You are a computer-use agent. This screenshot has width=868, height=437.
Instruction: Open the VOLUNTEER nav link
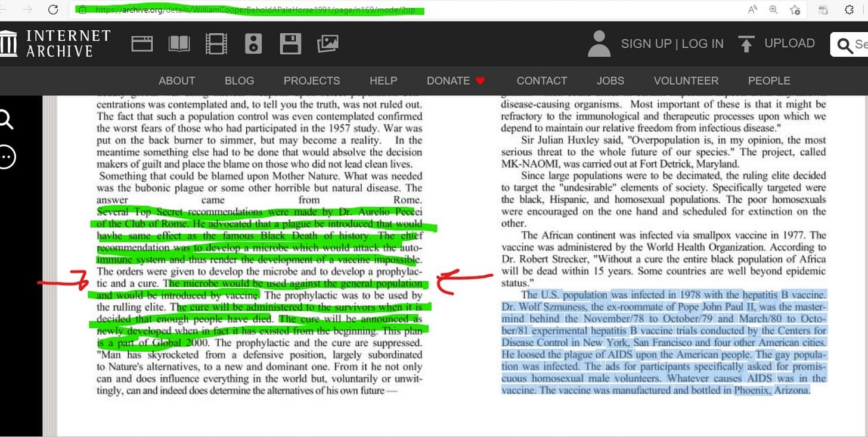(x=686, y=80)
